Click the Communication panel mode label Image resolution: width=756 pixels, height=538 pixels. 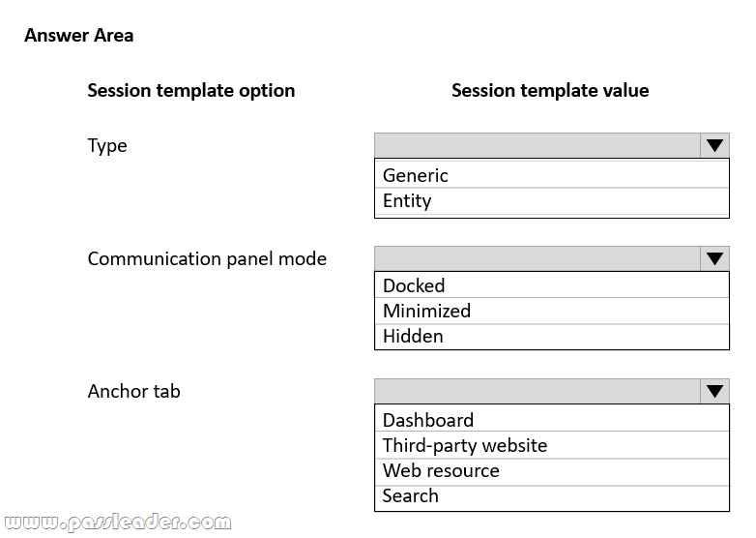(x=207, y=259)
